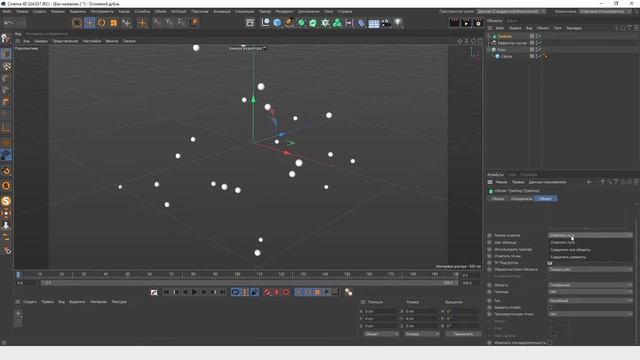Play the animation forward
This screenshot has width=640, height=360.
pyautogui.click(x=194, y=292)
